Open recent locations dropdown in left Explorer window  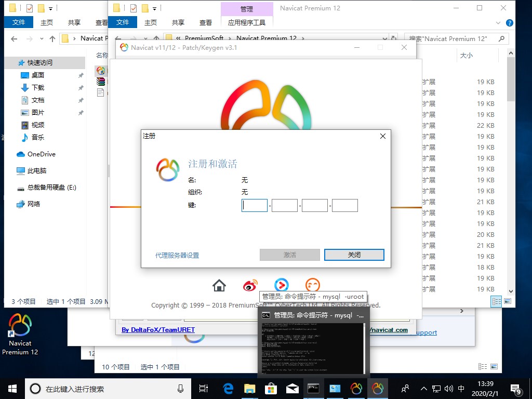point(42,38)
